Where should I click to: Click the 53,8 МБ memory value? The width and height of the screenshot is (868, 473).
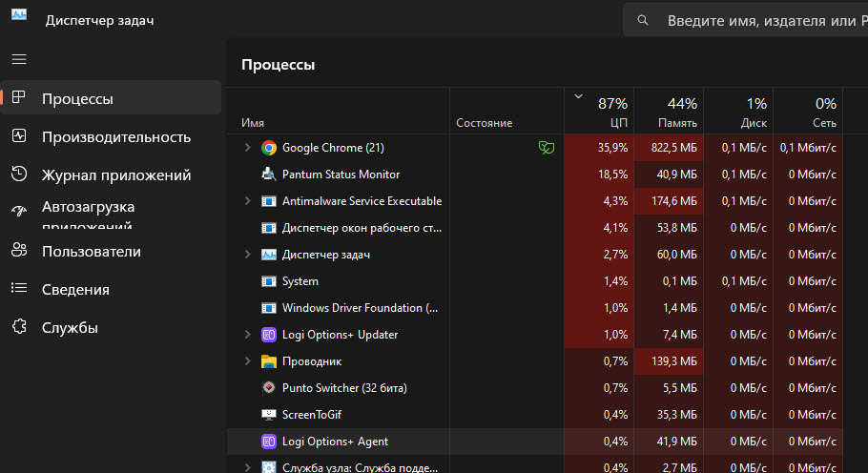(x=676, y=227)
